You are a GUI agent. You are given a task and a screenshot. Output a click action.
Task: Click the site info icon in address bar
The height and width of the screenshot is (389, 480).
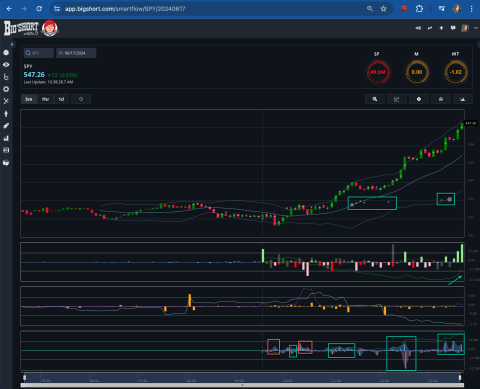click(57, 9)
